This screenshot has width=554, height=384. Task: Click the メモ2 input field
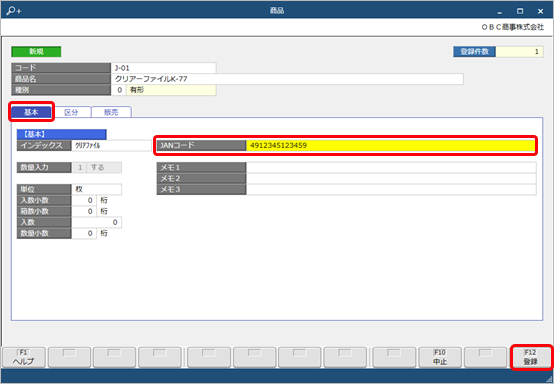pos(391,178)
